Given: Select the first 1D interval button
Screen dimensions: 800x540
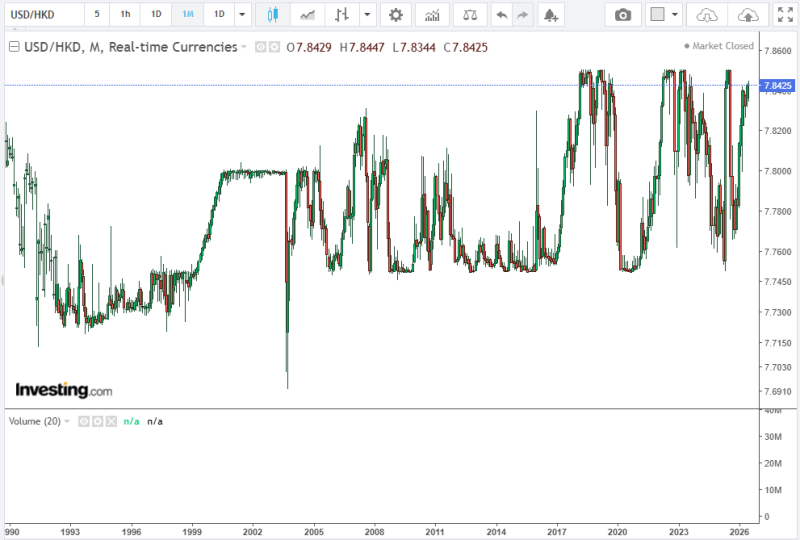Looking at the screenshot, I should (156, 14).
